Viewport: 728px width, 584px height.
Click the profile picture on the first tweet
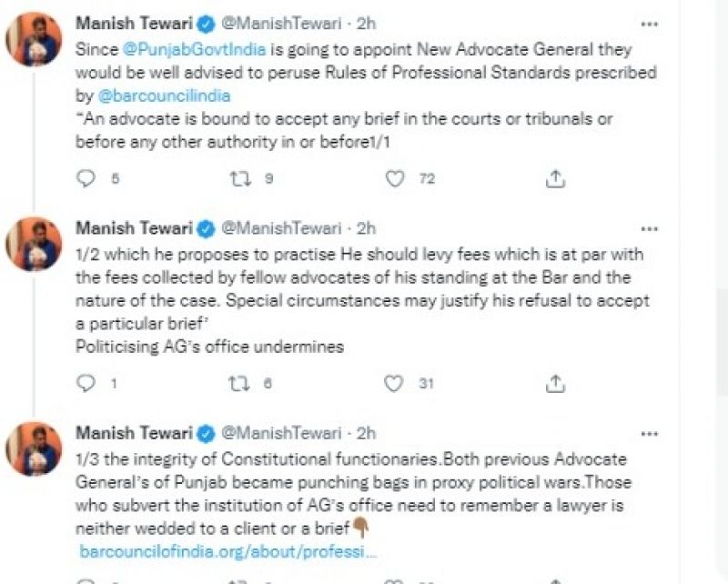34,39
